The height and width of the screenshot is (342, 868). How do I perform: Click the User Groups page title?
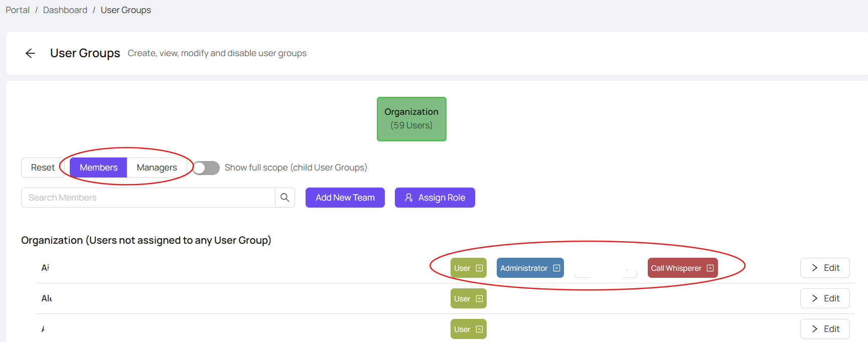(x=85, y=53)
